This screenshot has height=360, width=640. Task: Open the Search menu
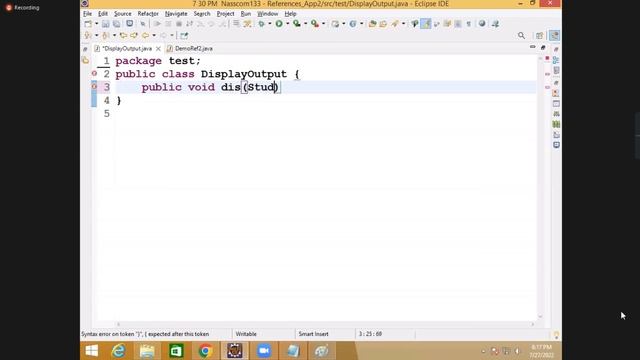pos(202,13)
